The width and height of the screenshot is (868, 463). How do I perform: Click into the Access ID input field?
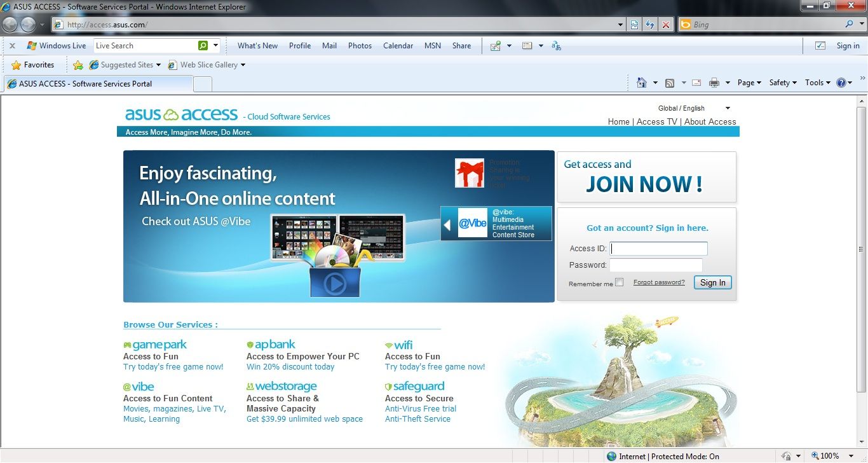pos(658,249)
